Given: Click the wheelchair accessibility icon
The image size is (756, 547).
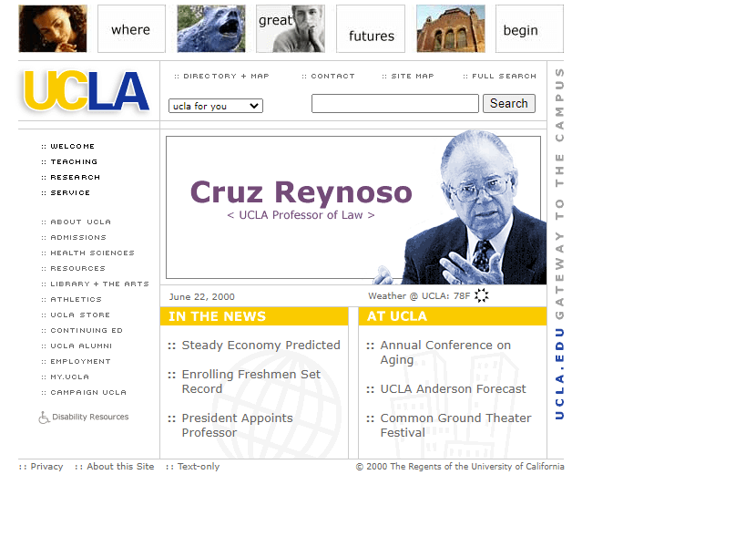Looking at the screenshot, I should [x=44, y=418].
